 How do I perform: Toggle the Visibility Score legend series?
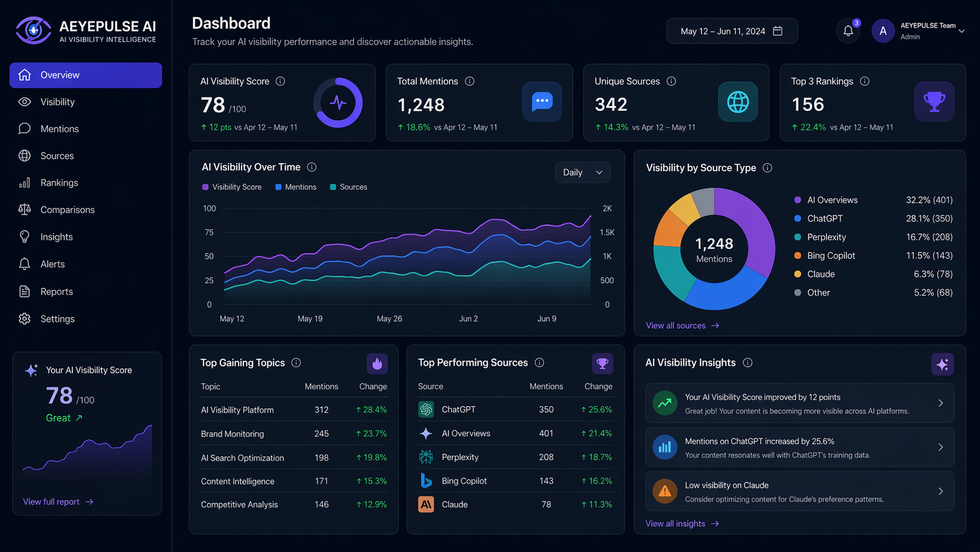[232, 187]
